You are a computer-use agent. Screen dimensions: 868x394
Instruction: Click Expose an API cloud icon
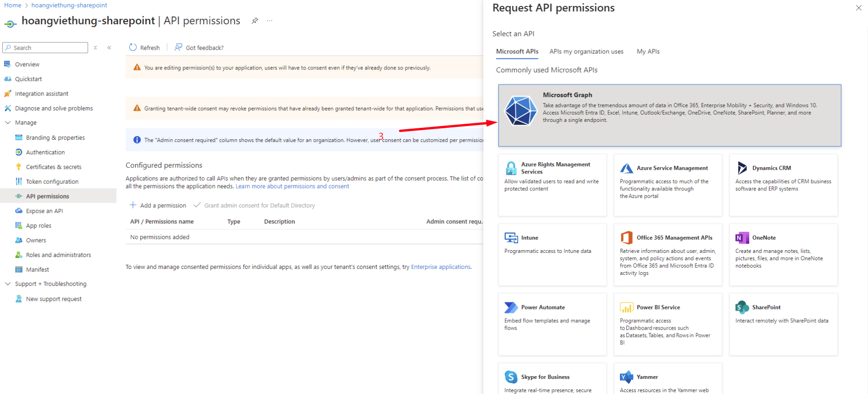19,211
